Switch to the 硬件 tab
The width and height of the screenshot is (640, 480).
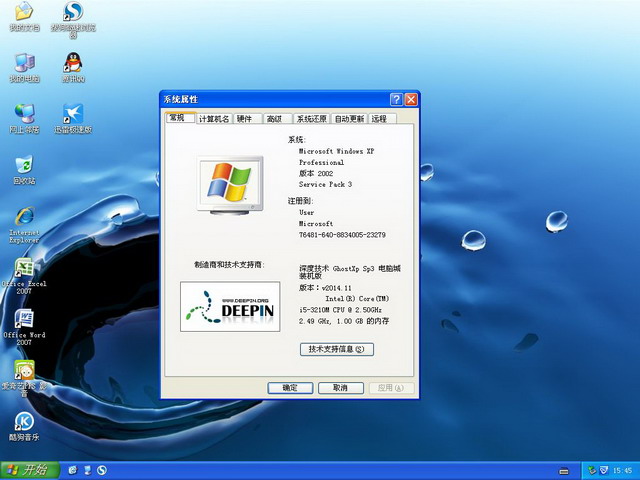(x=247, y=119)
